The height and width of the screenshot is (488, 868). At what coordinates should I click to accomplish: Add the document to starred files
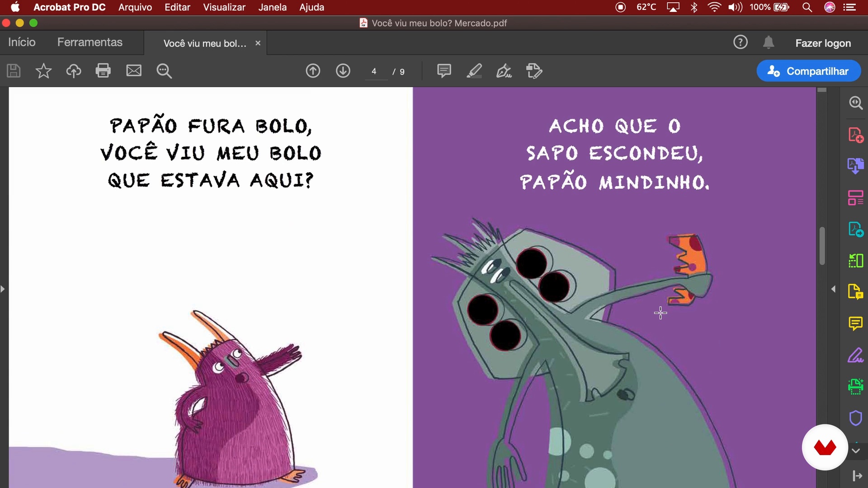(43, 71)
